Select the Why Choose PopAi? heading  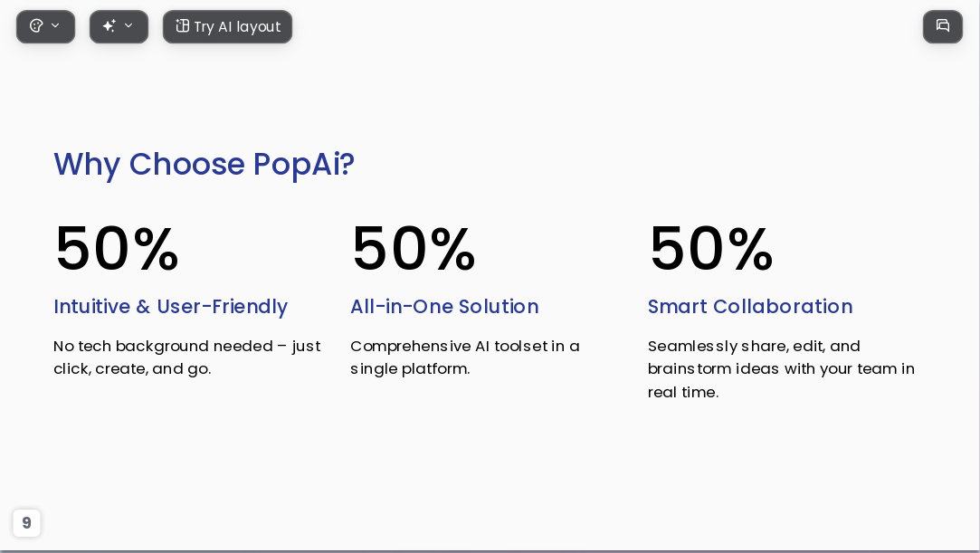point(204,165)
